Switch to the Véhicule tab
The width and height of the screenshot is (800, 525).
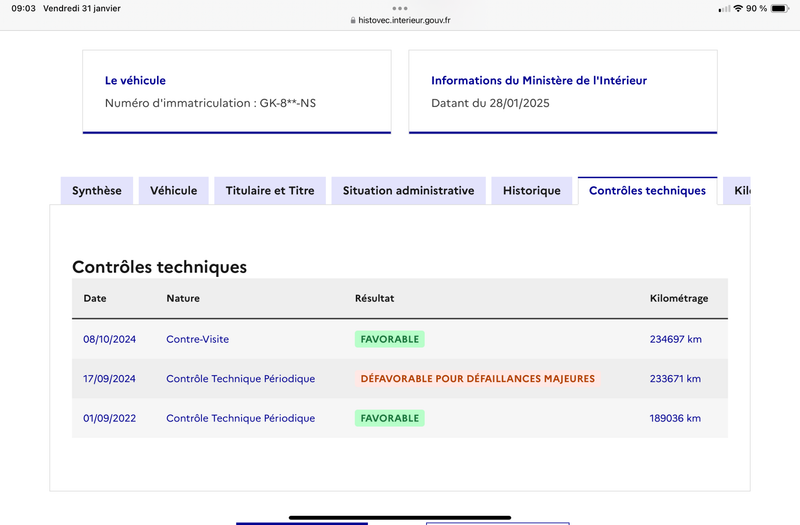[173, 191]
